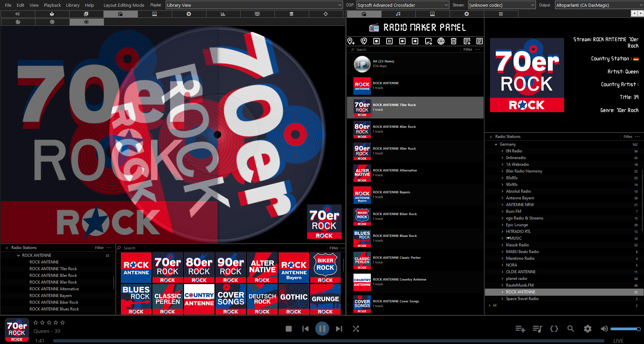
Task: Open the File menu
Action: coord(8,5)
